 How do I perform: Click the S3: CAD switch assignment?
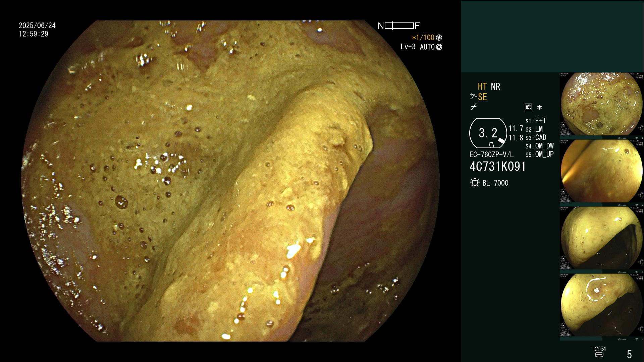coord(536,137)
